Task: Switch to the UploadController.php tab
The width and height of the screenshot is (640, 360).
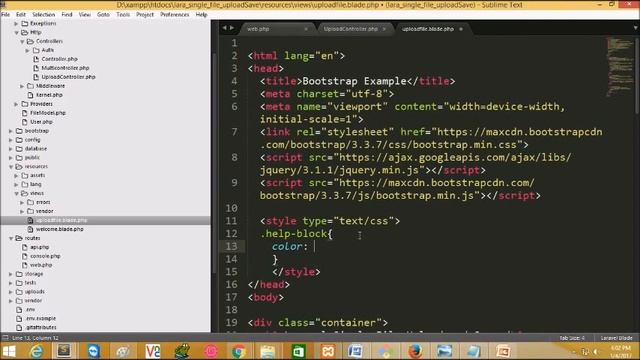Action: [x=351, y=29]
